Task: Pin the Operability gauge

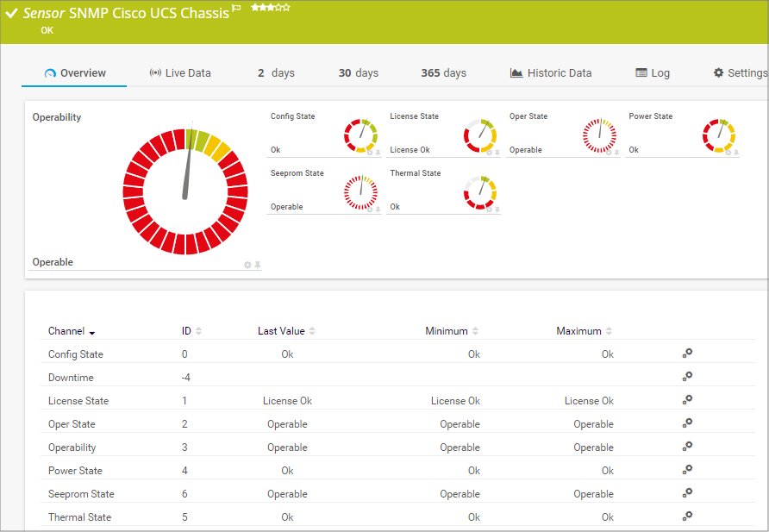Action: tap(257, 265)
